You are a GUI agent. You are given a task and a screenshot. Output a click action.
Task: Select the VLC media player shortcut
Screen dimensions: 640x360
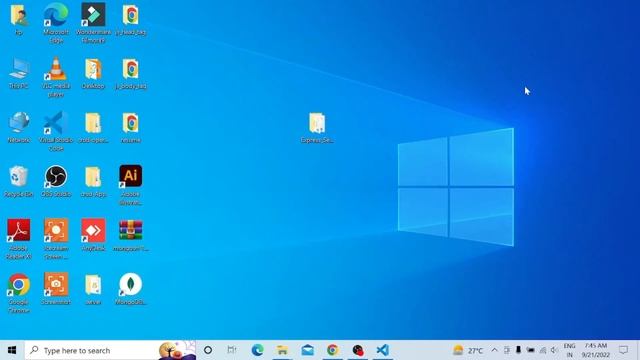coord(56,77)
